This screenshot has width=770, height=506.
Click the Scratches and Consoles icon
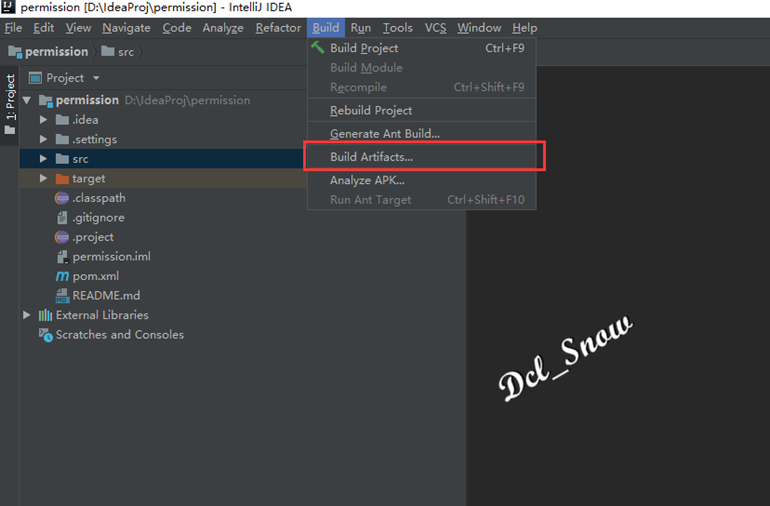[x=46, y=335]
